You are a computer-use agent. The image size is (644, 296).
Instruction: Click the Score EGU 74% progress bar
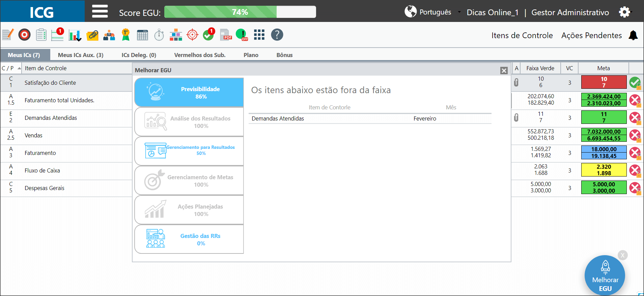click(x=240, y=12)
